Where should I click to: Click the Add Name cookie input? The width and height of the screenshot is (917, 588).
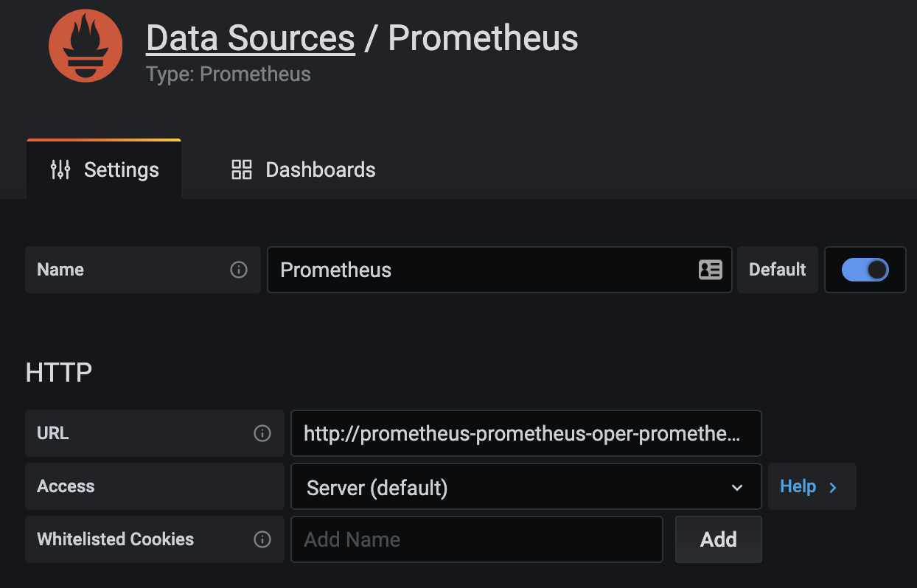pos(476,539)
